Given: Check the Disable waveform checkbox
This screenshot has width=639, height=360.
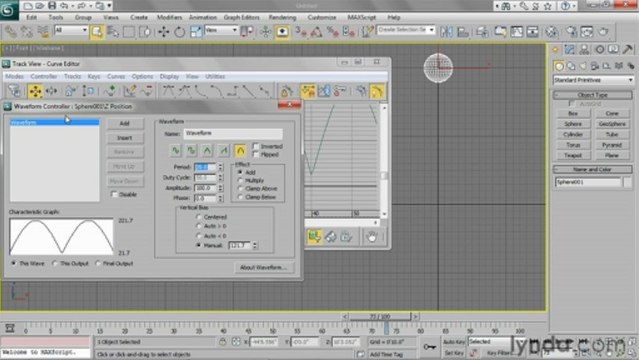Looking at the screenshot, I should (115, 194).
